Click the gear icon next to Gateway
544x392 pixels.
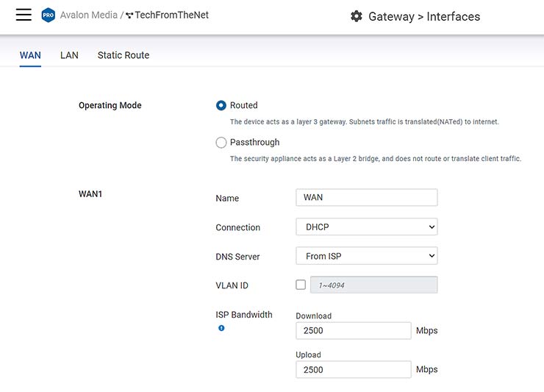point(357,16)
